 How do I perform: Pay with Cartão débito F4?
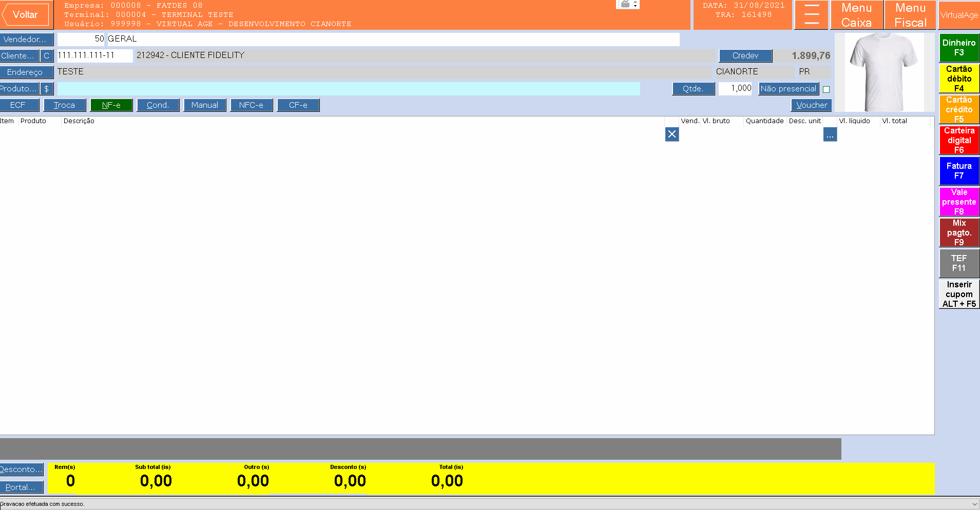click(x=959, y=79)
